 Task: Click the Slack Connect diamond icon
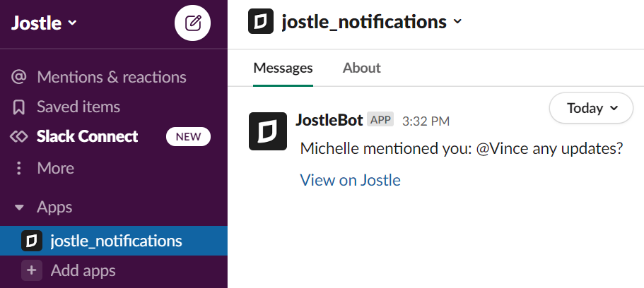coord(18,137)
